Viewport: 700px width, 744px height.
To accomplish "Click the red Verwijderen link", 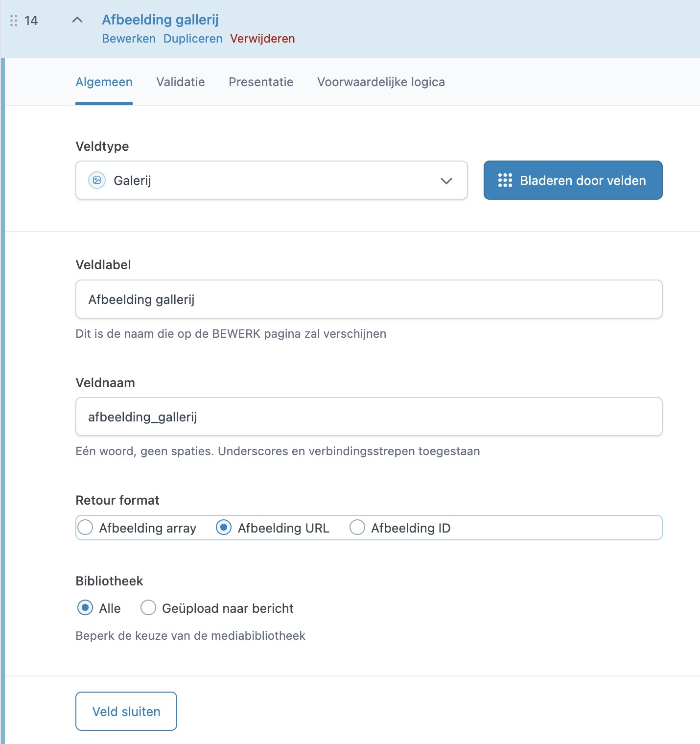I will 262,39.
